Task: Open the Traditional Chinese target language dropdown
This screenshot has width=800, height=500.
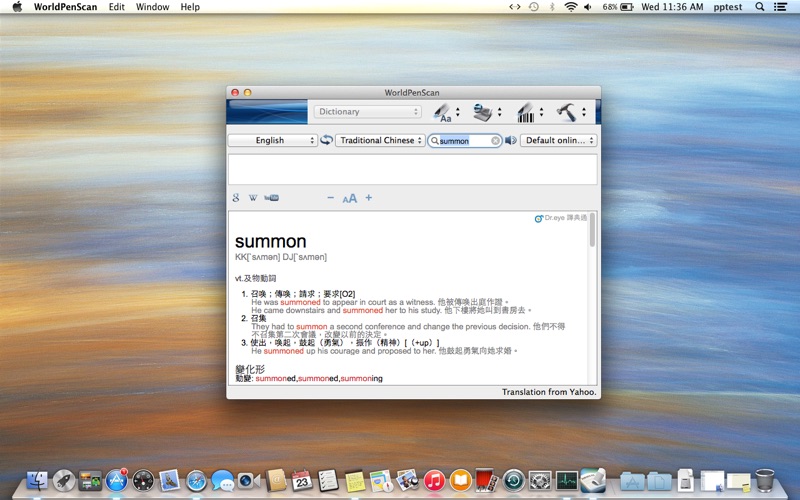Action: 380,140
